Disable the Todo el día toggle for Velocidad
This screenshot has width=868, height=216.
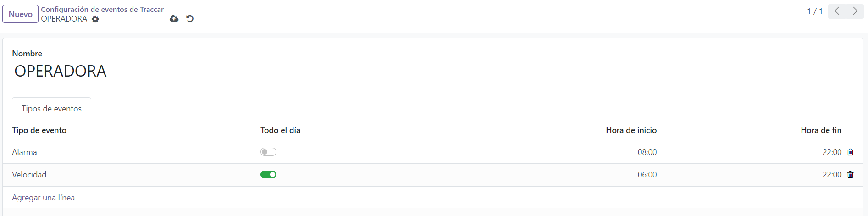[x=268, y=174]
